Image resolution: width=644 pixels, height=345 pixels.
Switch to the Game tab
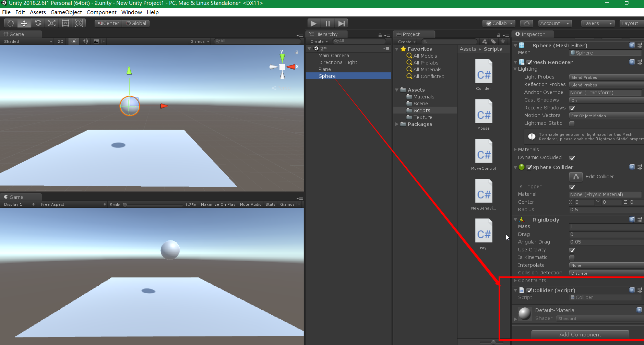tap(15, 197)
